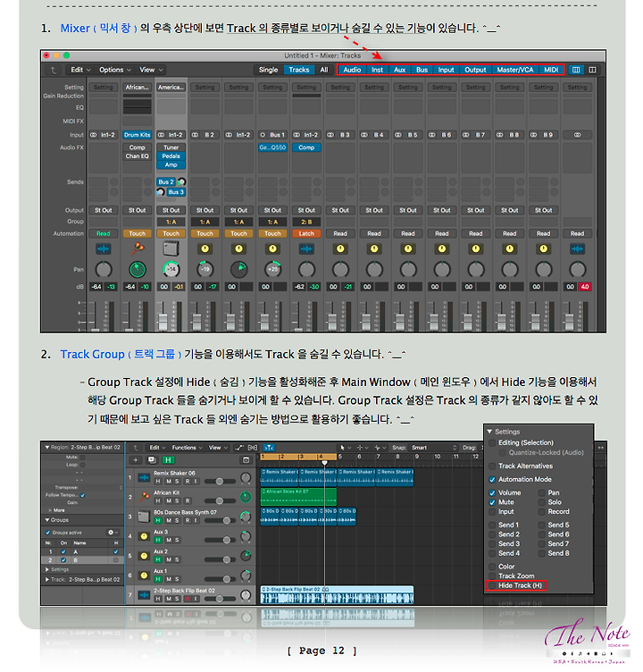Expand the Track 2-Step Ba..p Beat 02 section
The height and width of the screenshot is (672, 643).
[x=47, y=579]
